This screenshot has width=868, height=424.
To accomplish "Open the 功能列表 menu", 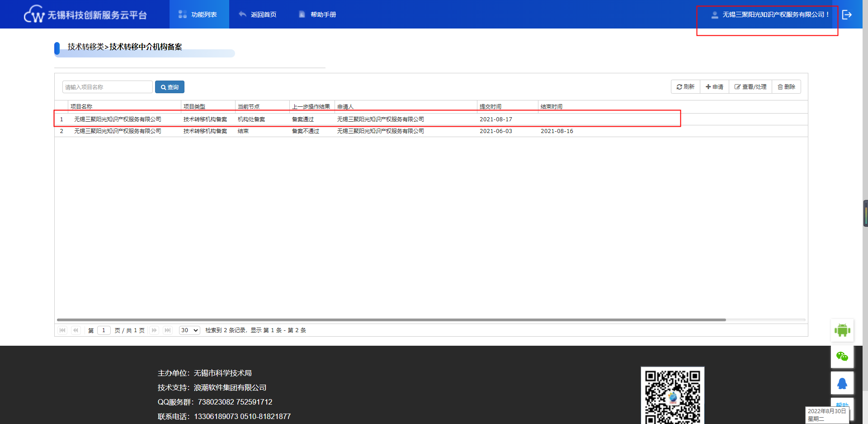I will click(199, 14).
